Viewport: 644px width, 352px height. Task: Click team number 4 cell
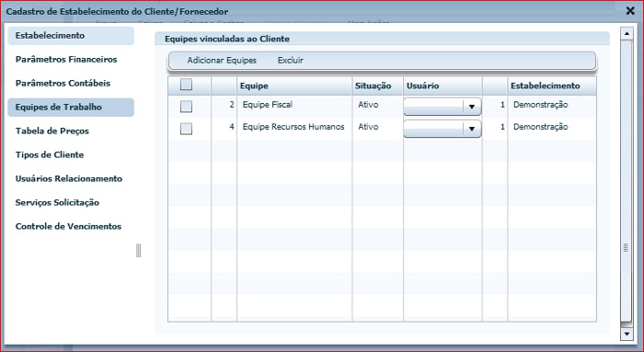tap(224, 127)
